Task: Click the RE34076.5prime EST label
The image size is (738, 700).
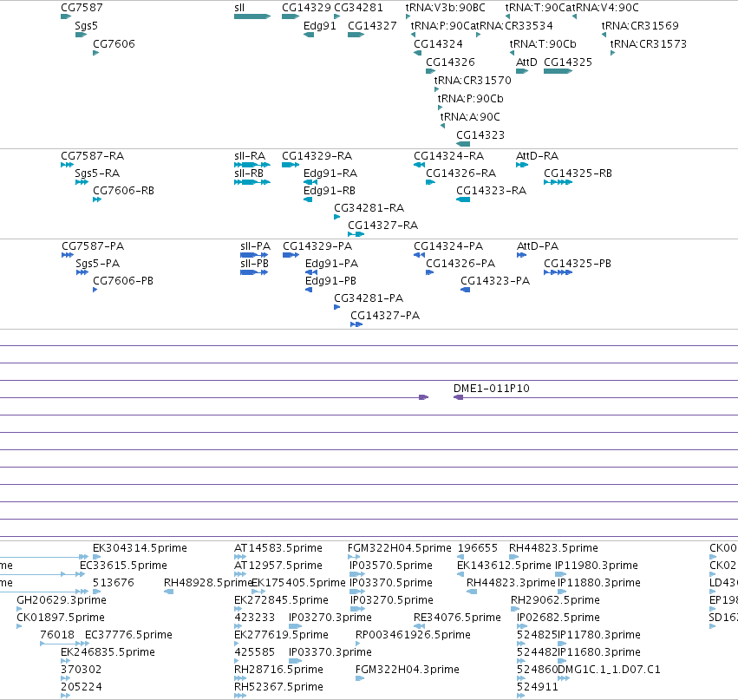Action: coord(458,618)
